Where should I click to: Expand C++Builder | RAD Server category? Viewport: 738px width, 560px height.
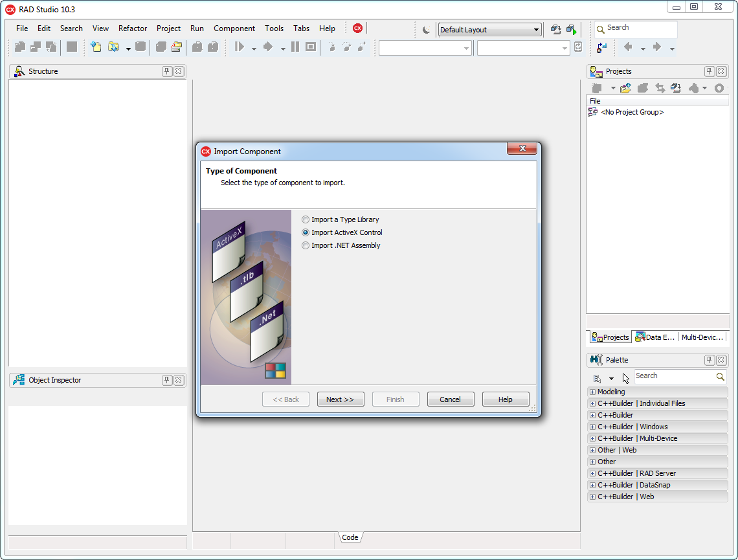click(x=592, y=473)
